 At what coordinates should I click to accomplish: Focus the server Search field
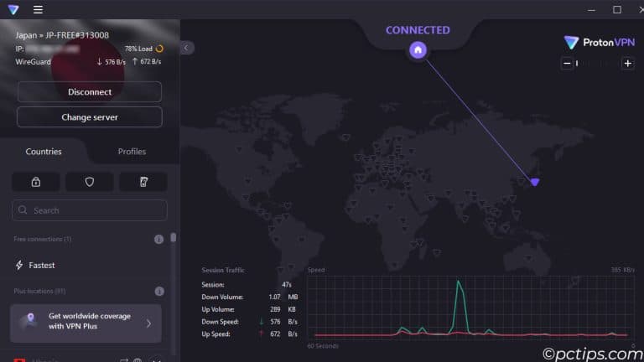coord(90,210)
